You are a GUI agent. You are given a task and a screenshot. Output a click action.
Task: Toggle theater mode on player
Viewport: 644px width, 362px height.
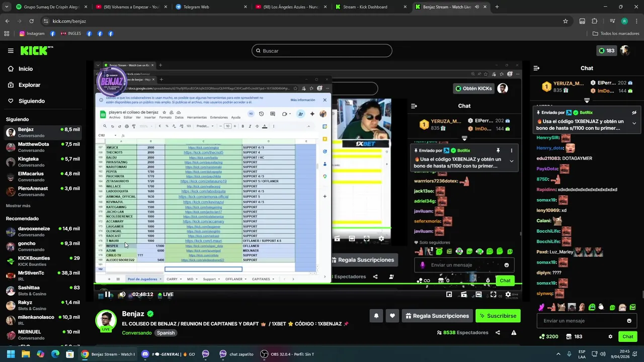pos(478,295)
